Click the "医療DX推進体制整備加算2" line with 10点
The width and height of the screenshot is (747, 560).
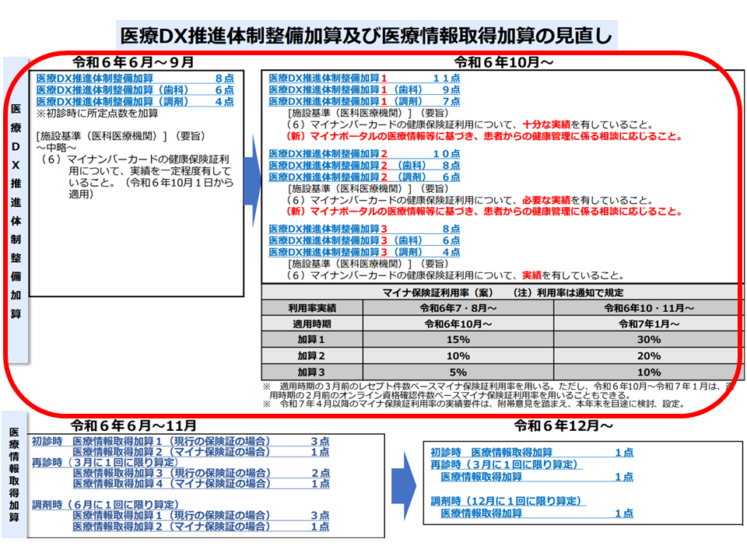click(364, 153)
